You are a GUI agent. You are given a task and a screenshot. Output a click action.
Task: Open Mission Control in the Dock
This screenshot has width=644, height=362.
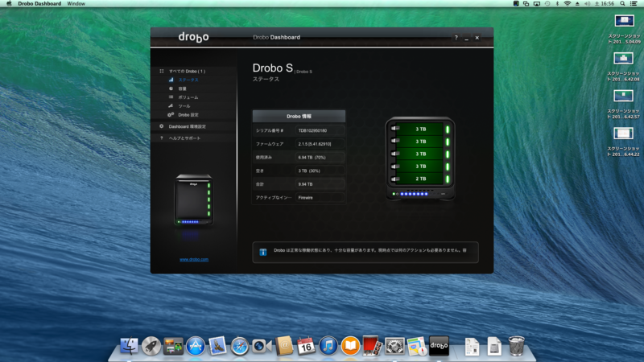coord(173,347)
